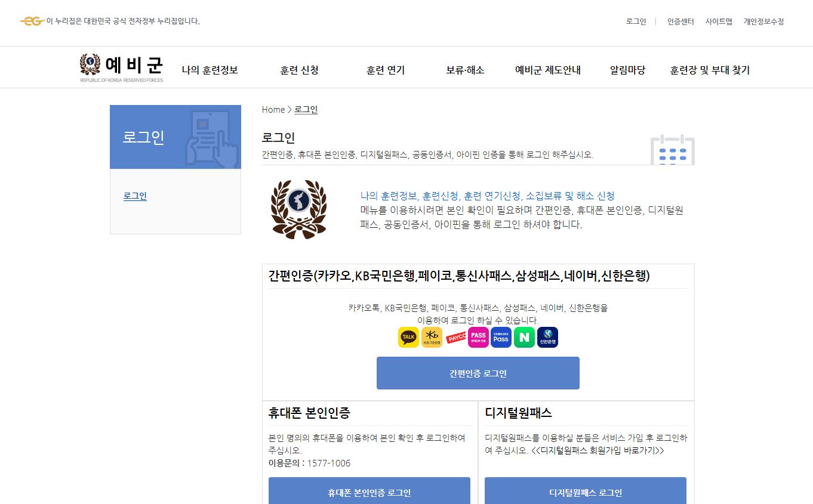This screenshot has width=813, height=504.
Task: Select the Samsung Pass icon
Action: 501,337
